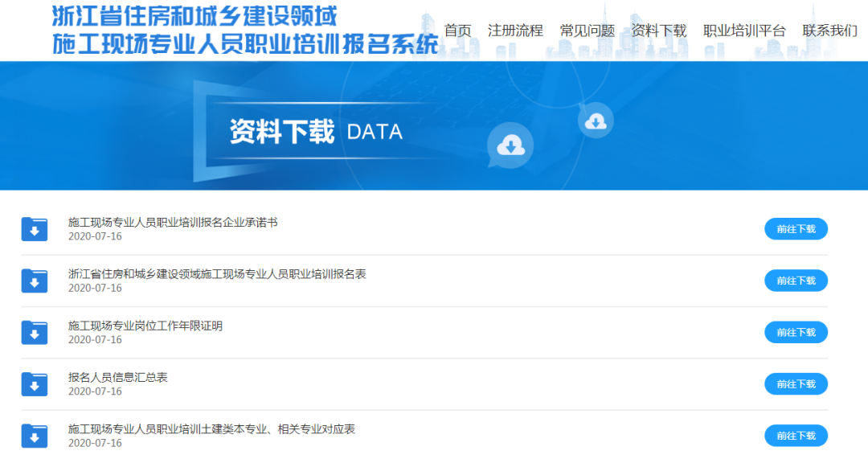Click date 2020-07-16 under 企业承诺书

point(95,236)
